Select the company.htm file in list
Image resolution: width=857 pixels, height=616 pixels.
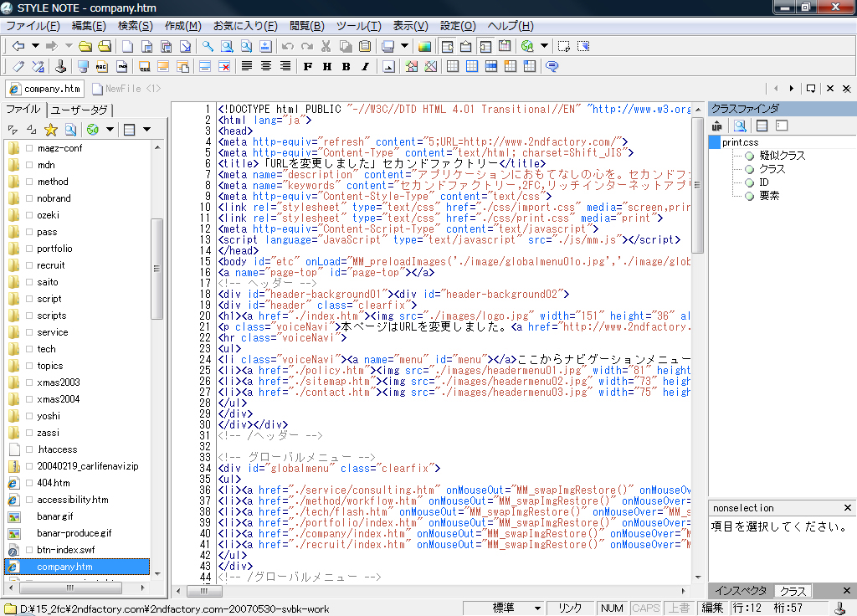pyautogui.click(x=77, y=567)
